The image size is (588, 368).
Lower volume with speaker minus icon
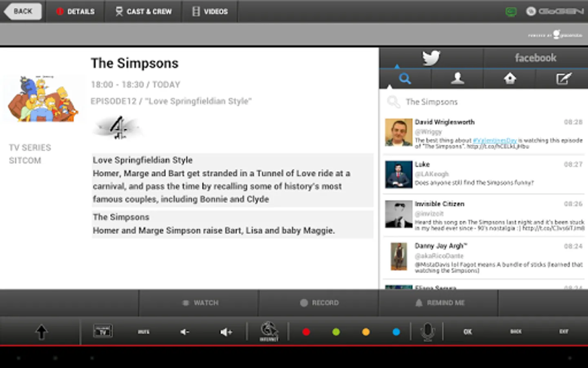coord(185,332)
